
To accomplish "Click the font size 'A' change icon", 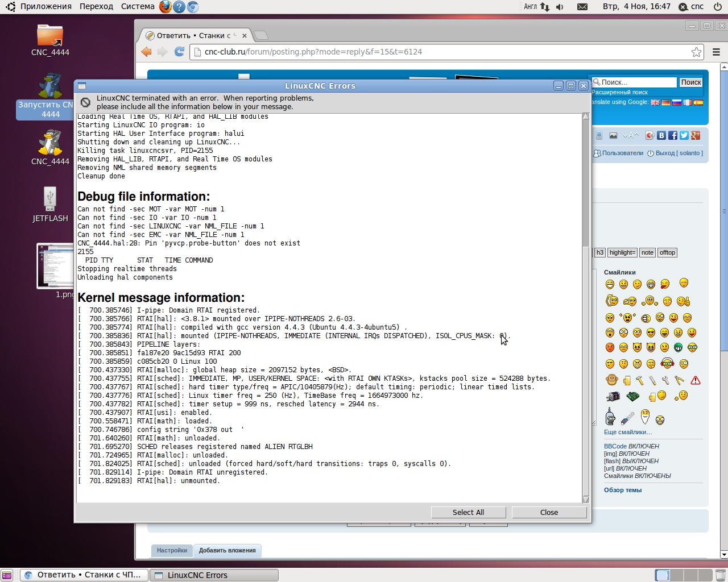I will [x=631, y=135].
